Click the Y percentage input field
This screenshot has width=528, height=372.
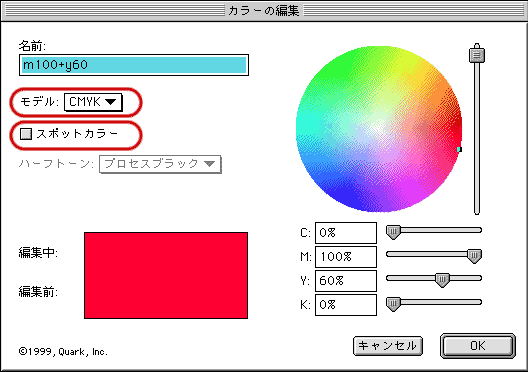click(x=346, y=281)
